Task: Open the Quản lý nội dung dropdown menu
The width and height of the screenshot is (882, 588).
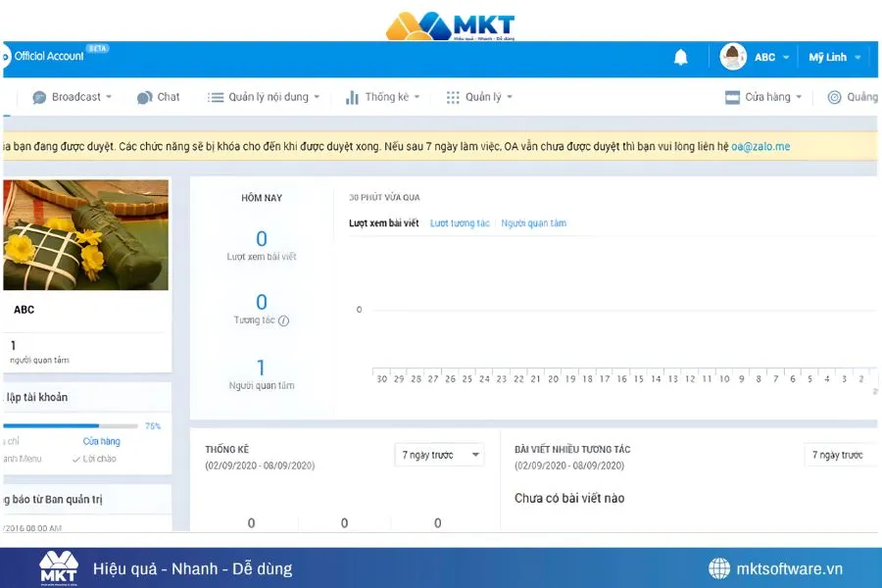Action: [x=263, y=97]
